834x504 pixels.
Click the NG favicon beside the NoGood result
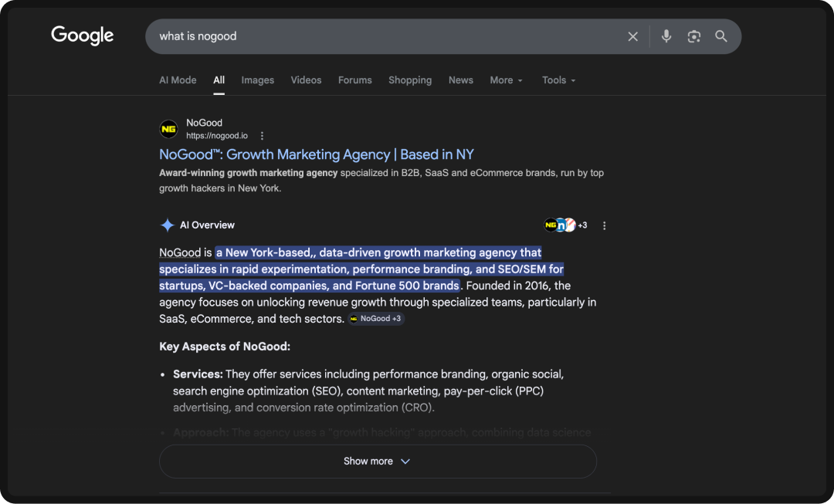point(169,128)
